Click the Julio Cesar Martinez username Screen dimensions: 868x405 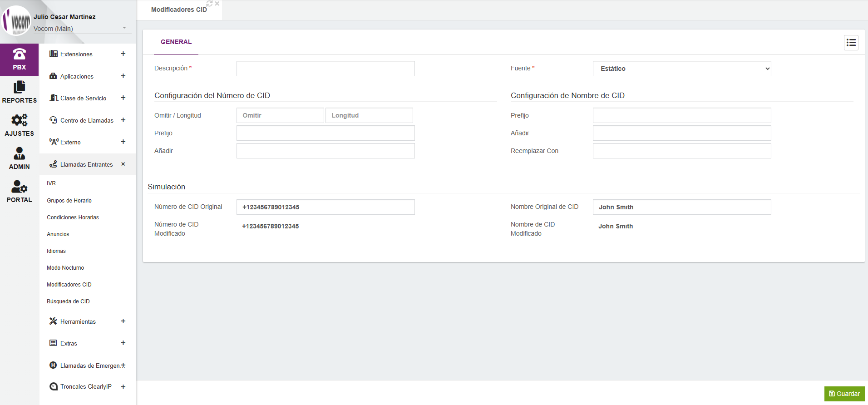click(x=64, y=17)
